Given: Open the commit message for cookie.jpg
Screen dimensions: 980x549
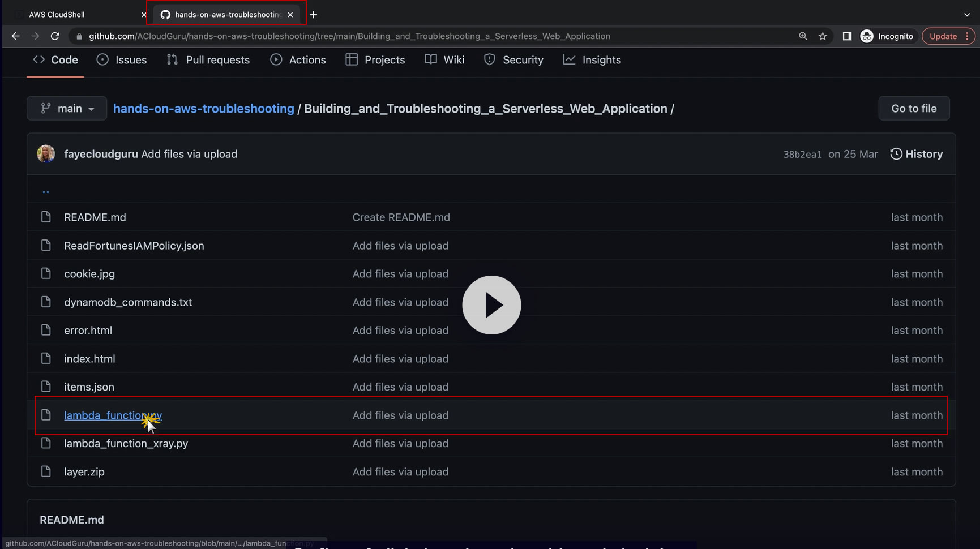Looking at the screenshot, I should coord(401,274).
